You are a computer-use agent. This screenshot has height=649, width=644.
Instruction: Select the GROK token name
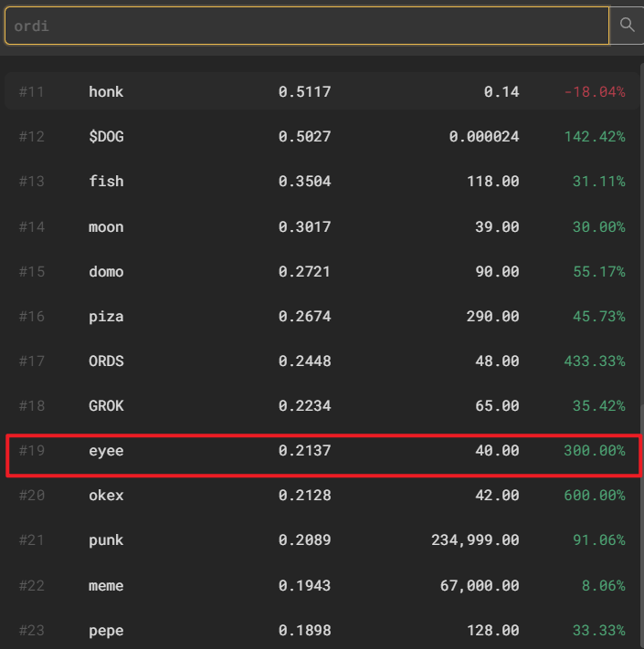pyautogui.click(x=106, y=405)
